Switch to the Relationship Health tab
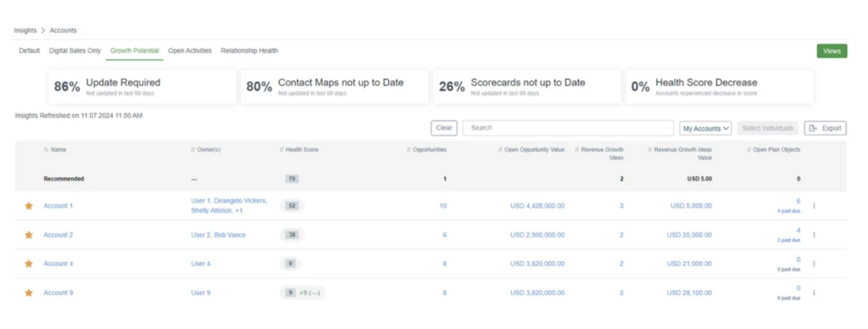The height and width of the screenshot is (329, 868). click(249, 50)
